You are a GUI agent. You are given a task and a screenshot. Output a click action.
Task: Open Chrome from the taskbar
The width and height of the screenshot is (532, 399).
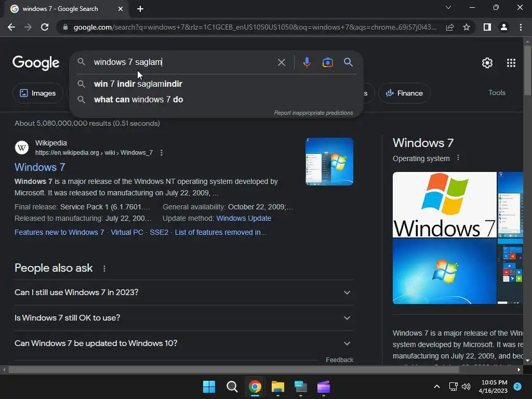click(x=255, y=387)
